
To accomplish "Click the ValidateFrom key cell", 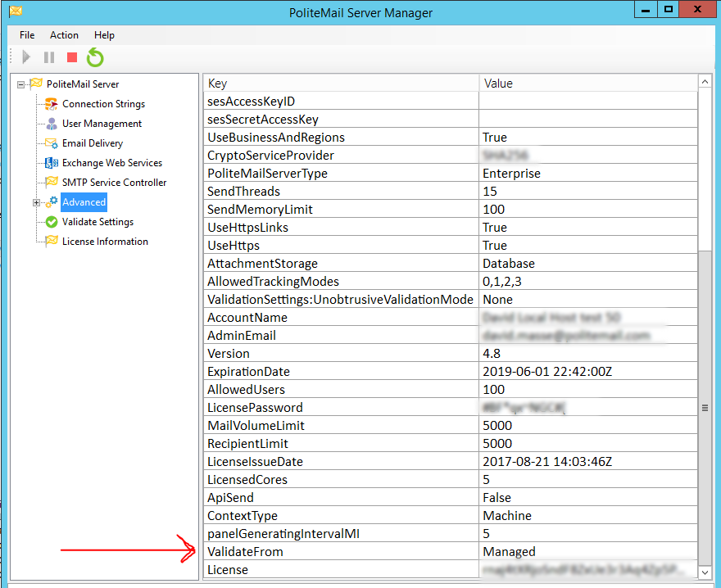I will (341, 551).
